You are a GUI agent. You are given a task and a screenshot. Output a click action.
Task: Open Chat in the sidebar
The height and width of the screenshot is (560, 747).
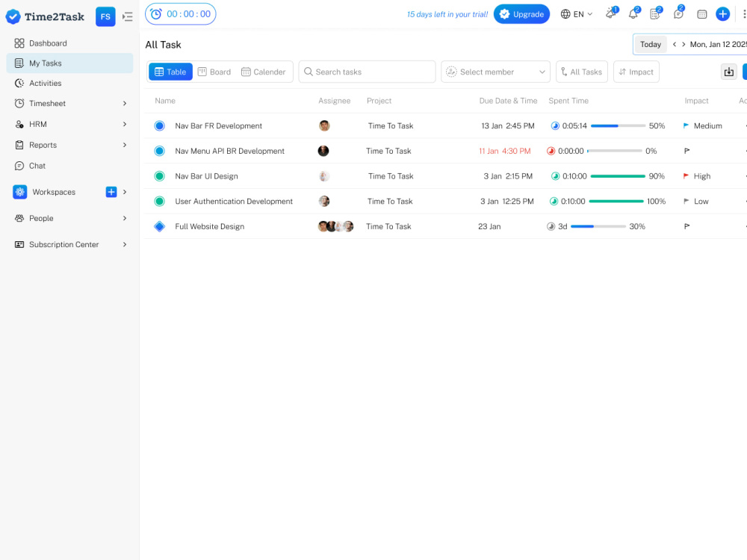[x=69, y=166]
